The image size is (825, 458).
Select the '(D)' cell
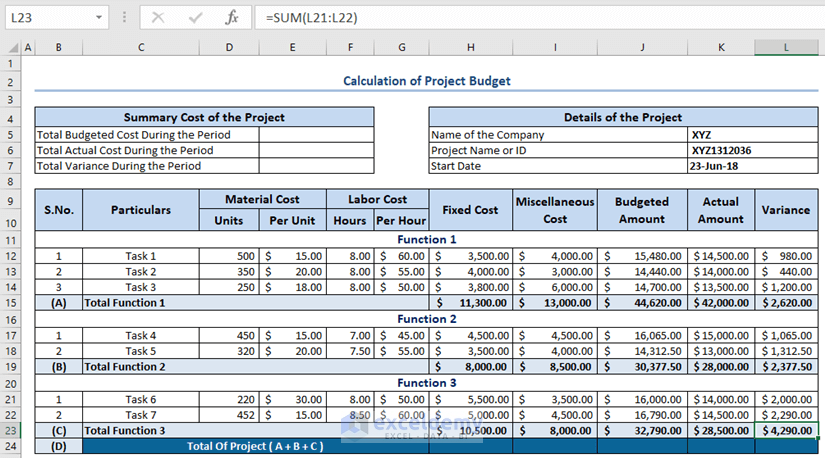click(x=58, y=446)
